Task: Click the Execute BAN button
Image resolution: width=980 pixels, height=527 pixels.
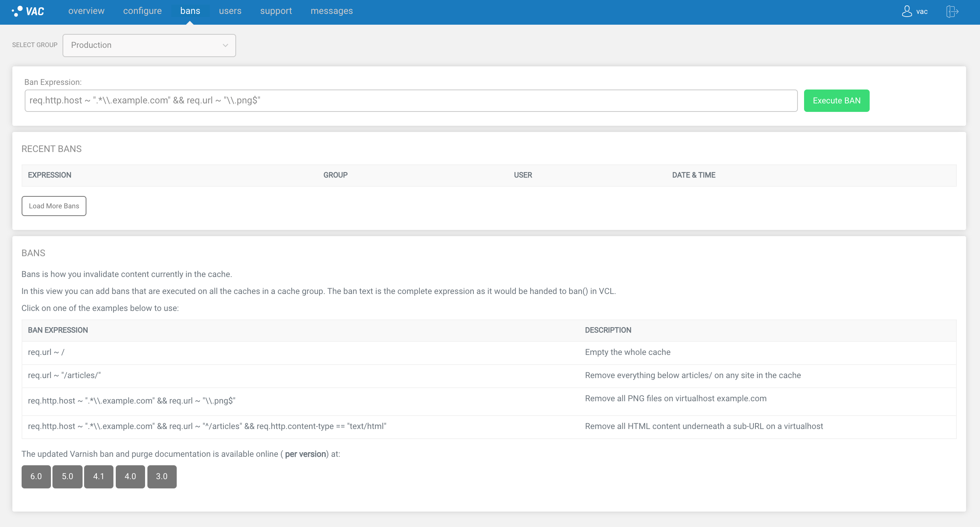Action: click(836, 100)
